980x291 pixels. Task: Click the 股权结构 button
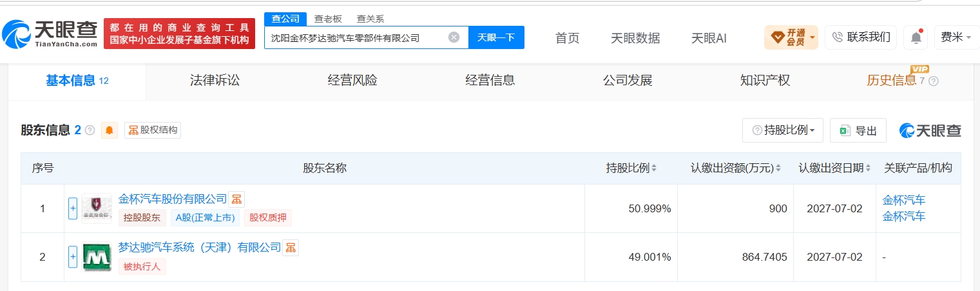153,130
